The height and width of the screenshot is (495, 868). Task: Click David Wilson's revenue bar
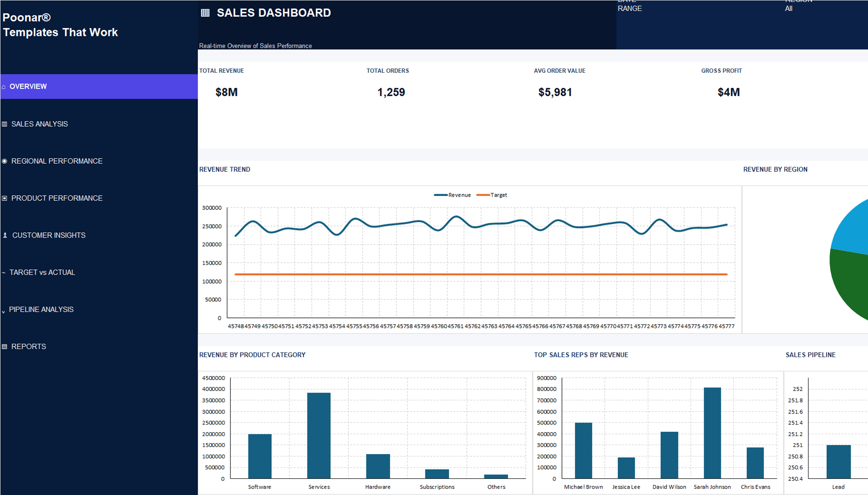(x=669, y=455)
